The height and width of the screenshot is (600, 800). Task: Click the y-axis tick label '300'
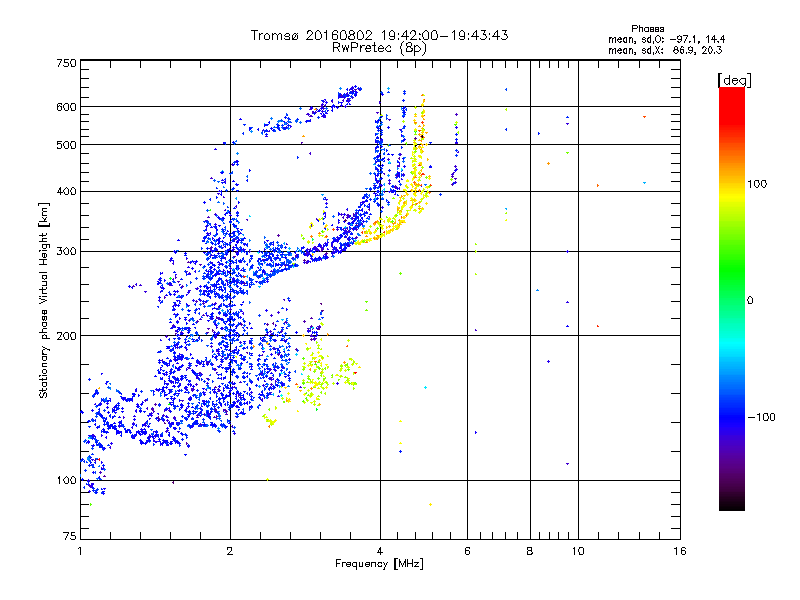(x=66, y=252)
